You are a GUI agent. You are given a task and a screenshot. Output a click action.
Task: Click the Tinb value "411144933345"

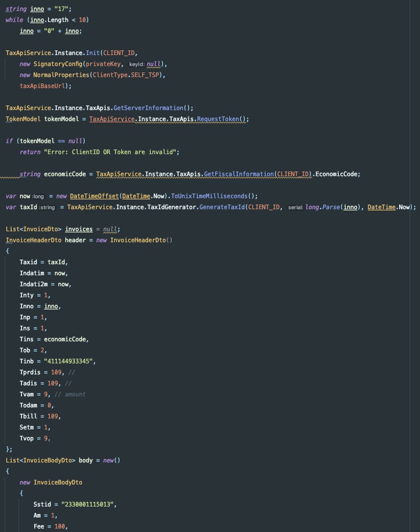pos(69,361)
